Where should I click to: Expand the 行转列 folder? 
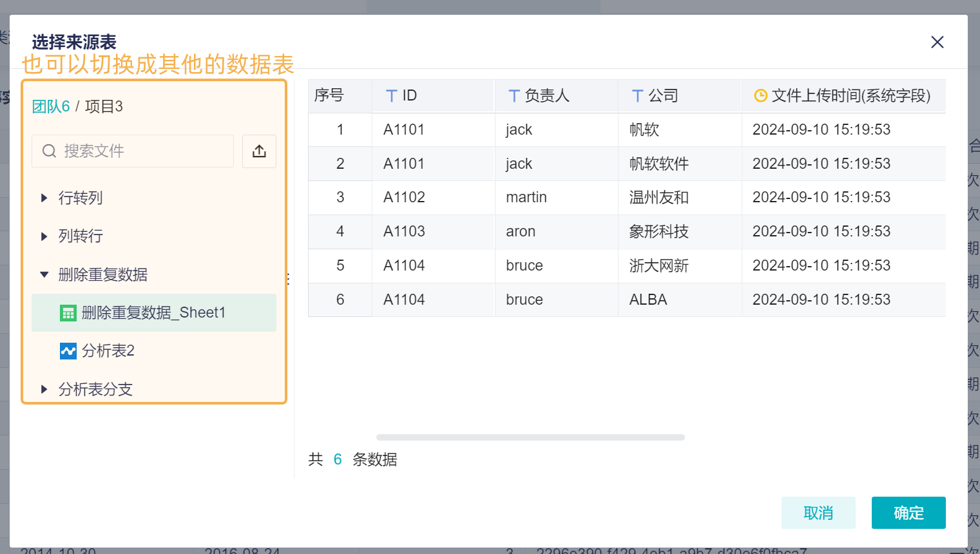click(x=44, y=198)
